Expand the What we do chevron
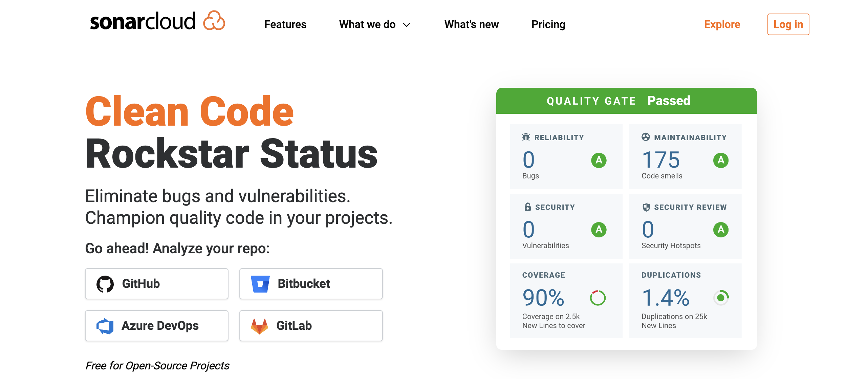This screenshot has width=868, height=386. point(407,25)
